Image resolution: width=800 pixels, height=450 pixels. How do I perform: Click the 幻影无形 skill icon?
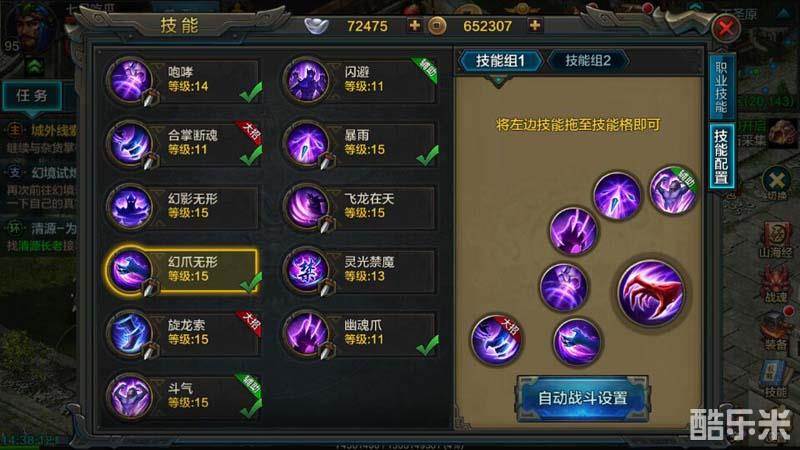[x=130, y=207]
